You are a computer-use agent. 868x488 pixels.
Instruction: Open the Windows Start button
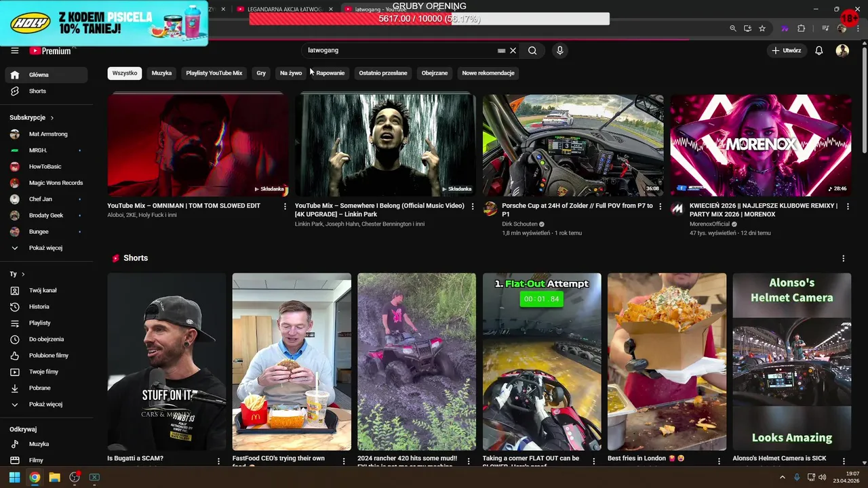coord(14,477)
